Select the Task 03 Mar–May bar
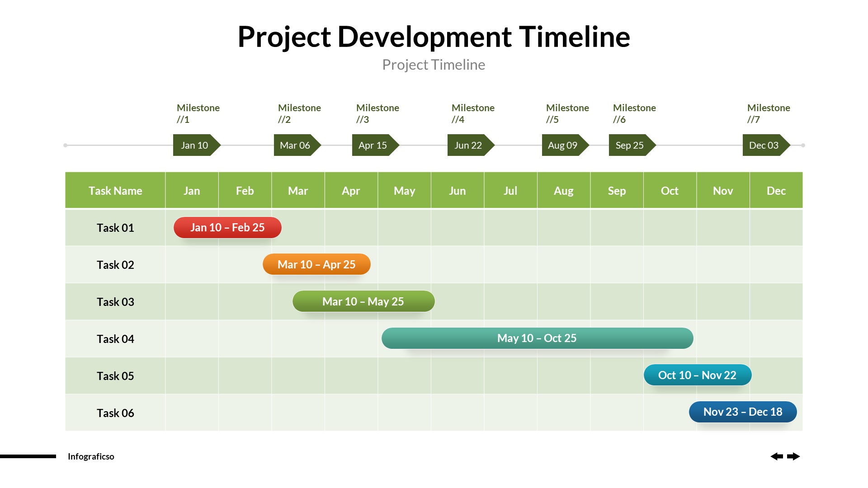Viewport: 868px width, 488px height. pyautogui.click(x=363, y=301)
